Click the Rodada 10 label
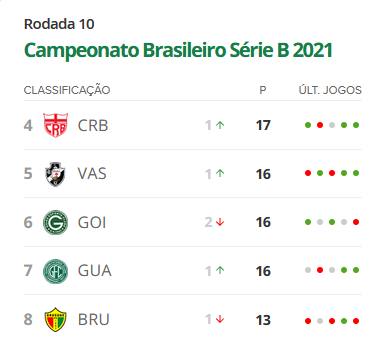The image size is (385, 361). pyautogui.click(x=59, y=24)
